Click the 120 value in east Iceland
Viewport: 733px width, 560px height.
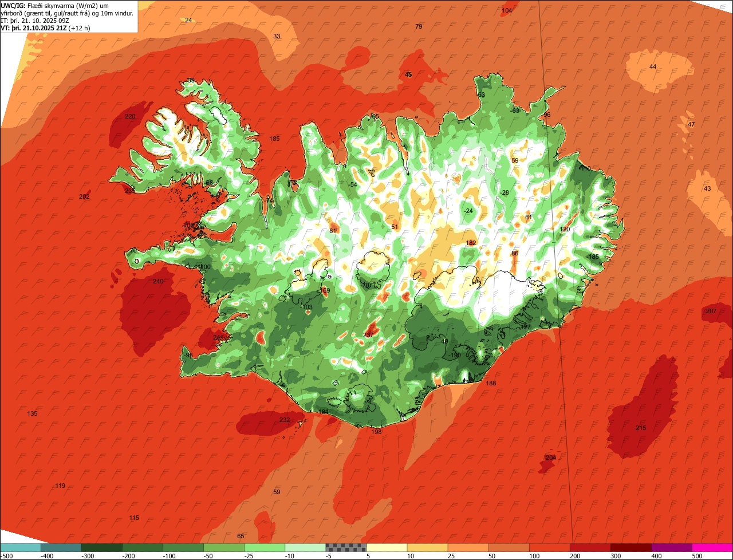565,229
